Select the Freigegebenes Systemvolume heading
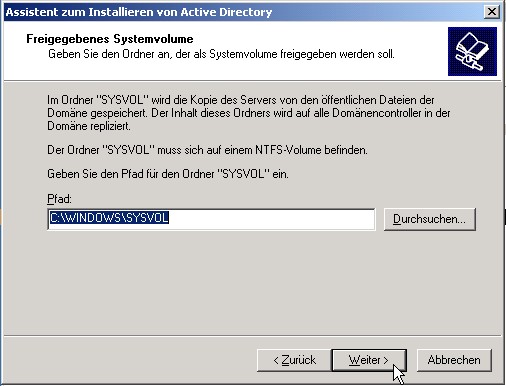Image resolution: width=506 pixels, height=386 pixels. point(110,39)
